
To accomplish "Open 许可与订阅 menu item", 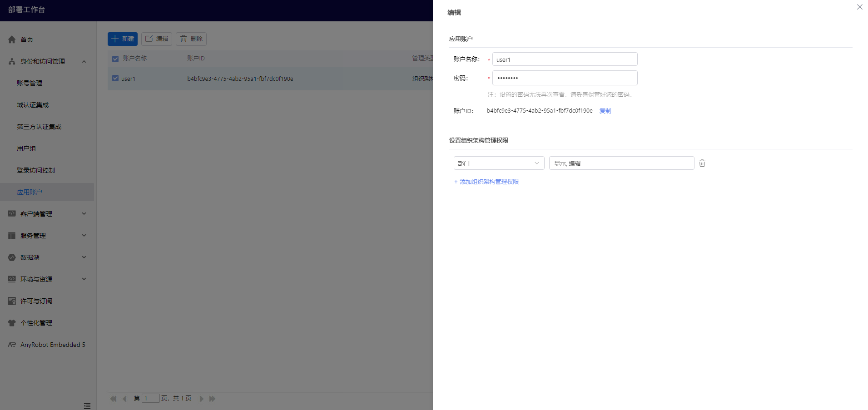I will 36,301.
